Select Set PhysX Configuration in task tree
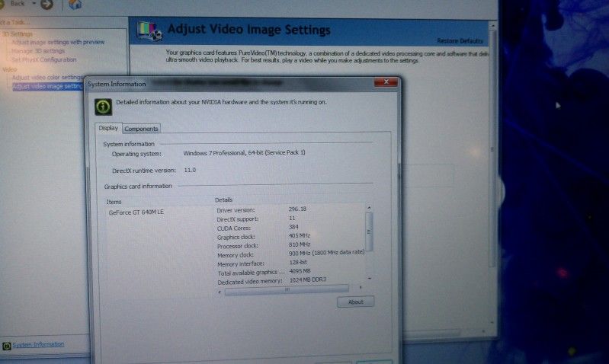This screenshot has height=364, width=609. (x=44, y=59)
